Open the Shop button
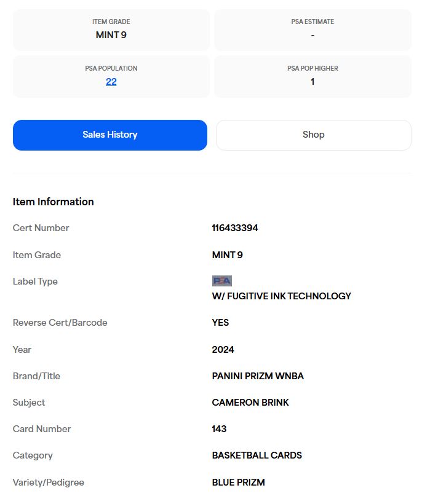The height and width of the screenshot is (504, 422). [x=314, y=135]
